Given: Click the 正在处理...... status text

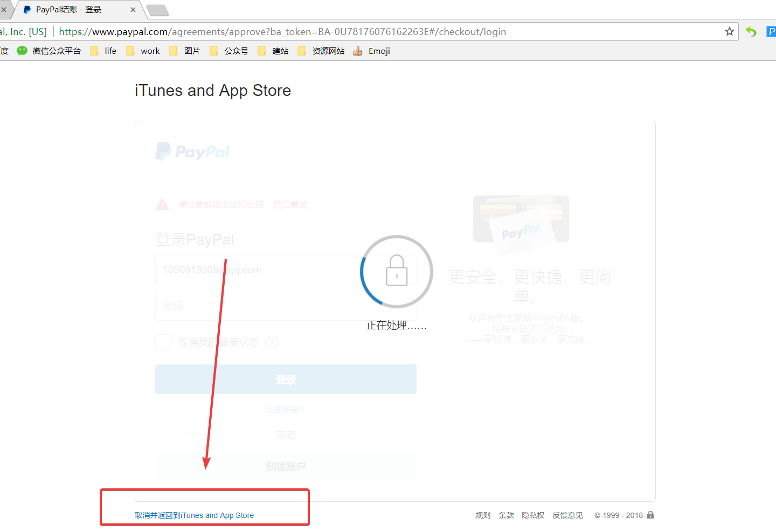Looking at the screenshot, I should click(x=397, y=325).
